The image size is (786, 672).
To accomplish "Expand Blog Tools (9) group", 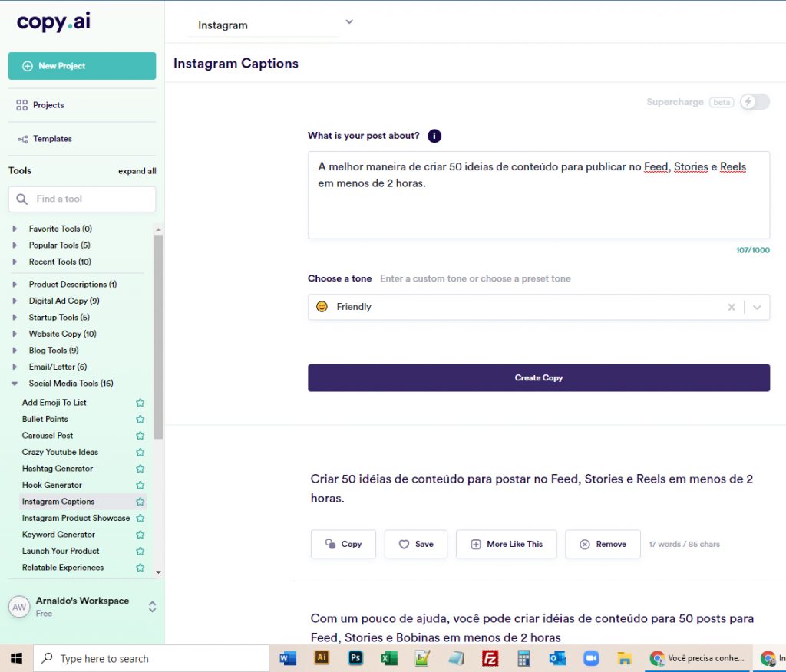I will coord(15,351).
